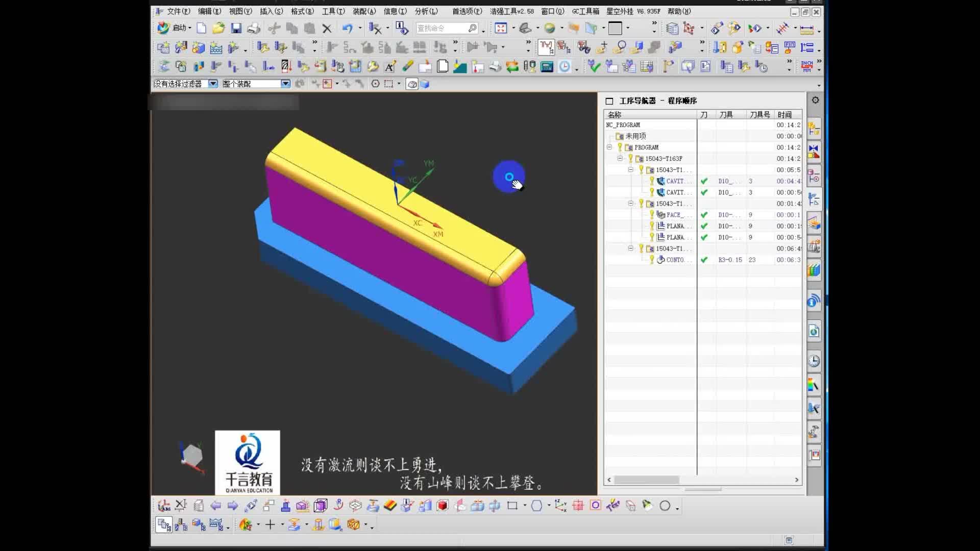
Task: Open the History clock sidebar tab
Action: [814, 361]
